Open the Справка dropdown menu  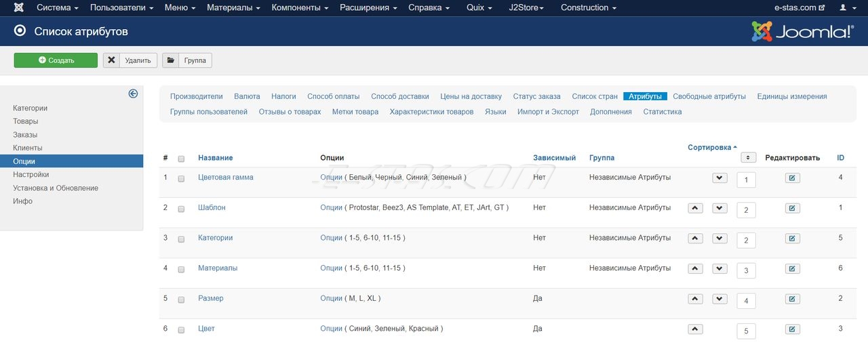point(429,7)
